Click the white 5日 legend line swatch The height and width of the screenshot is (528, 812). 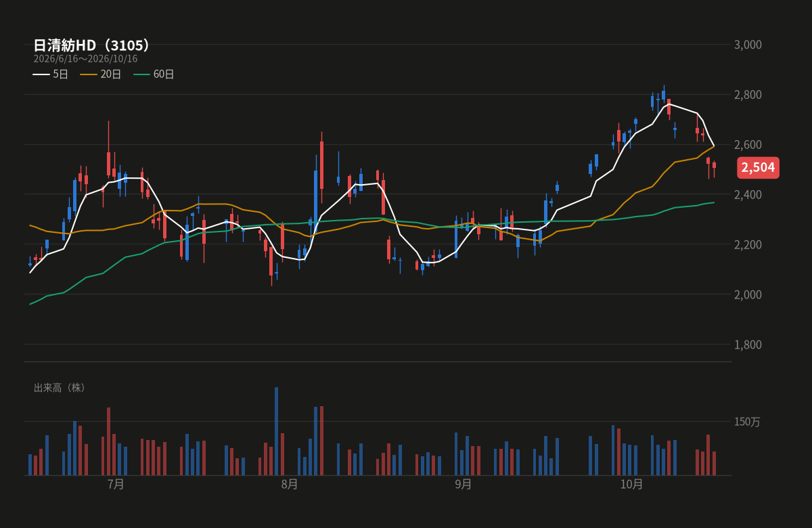pyautogui.click(x=41, y=74)
